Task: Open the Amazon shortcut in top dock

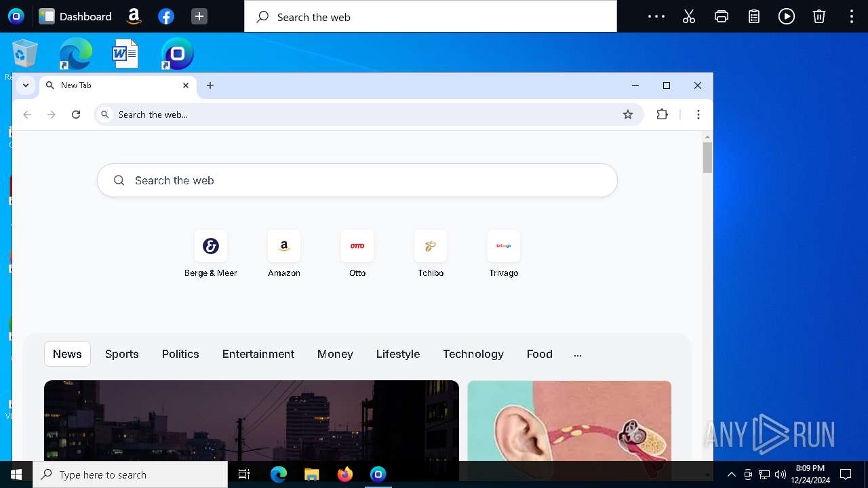Action: click(x=134, y=16)
